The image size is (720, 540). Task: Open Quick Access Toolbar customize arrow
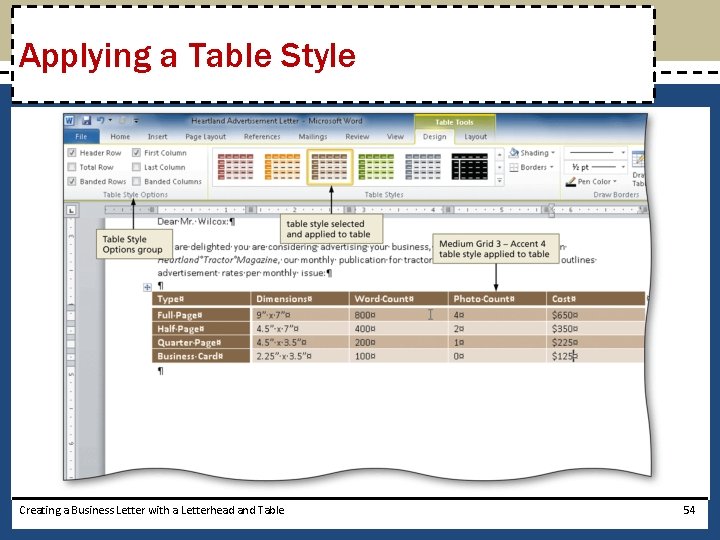click(136, 121)
